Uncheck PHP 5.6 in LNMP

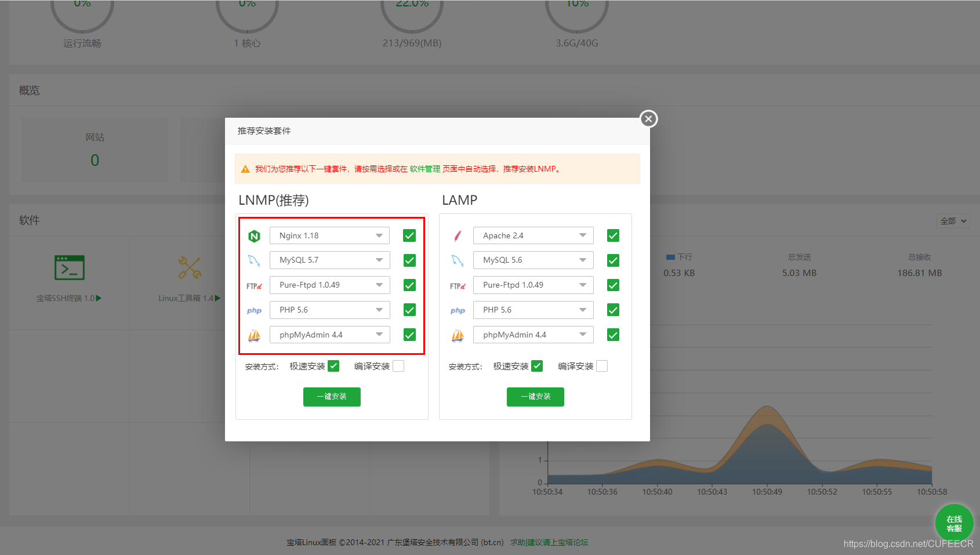[x=409, y=310]
